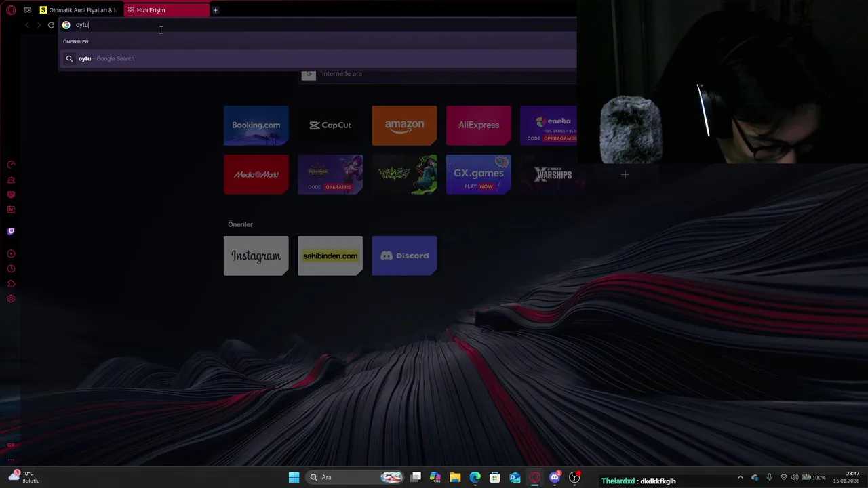Reload the page with the refresh icon
Viewport: 868px width, 488px height.
click(x=51, y=25)
